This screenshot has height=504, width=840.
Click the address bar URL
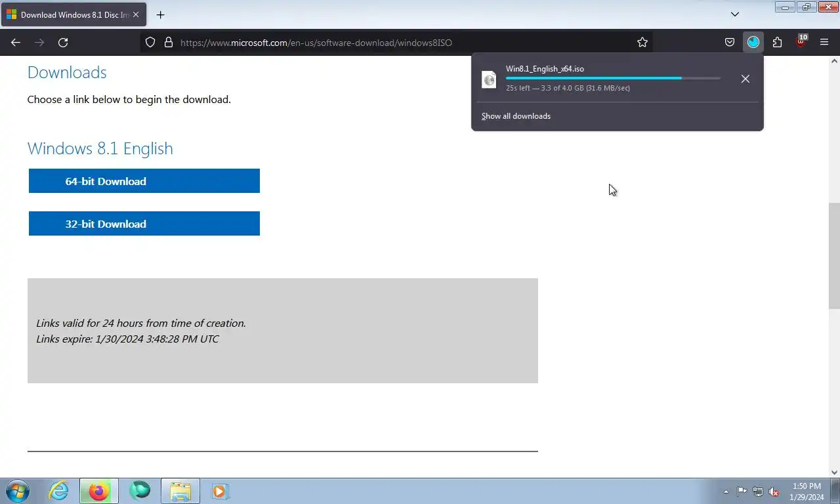pyautogui.click(x=316, y=43)
